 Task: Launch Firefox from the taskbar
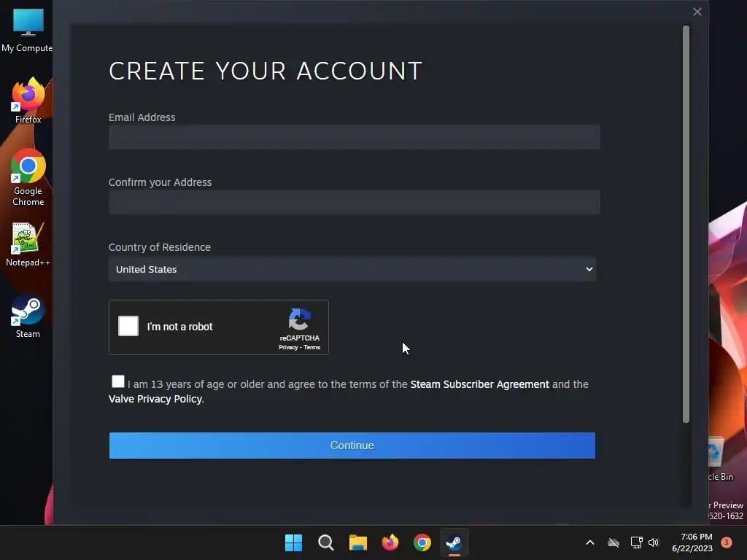coord(390,542)
